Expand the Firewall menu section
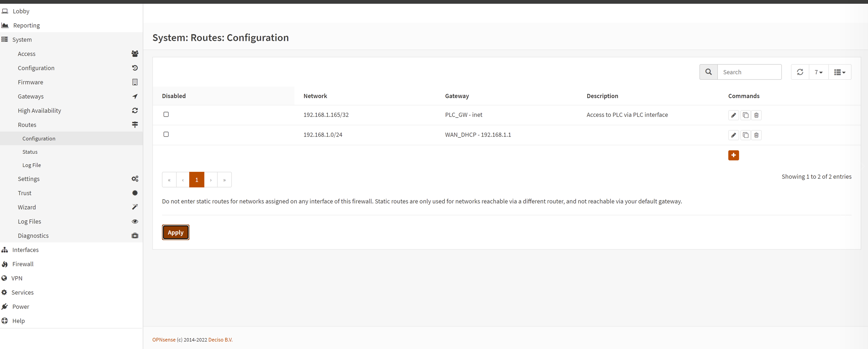The width and height of the screenshot is (868, 349). [x=23, y=264]
